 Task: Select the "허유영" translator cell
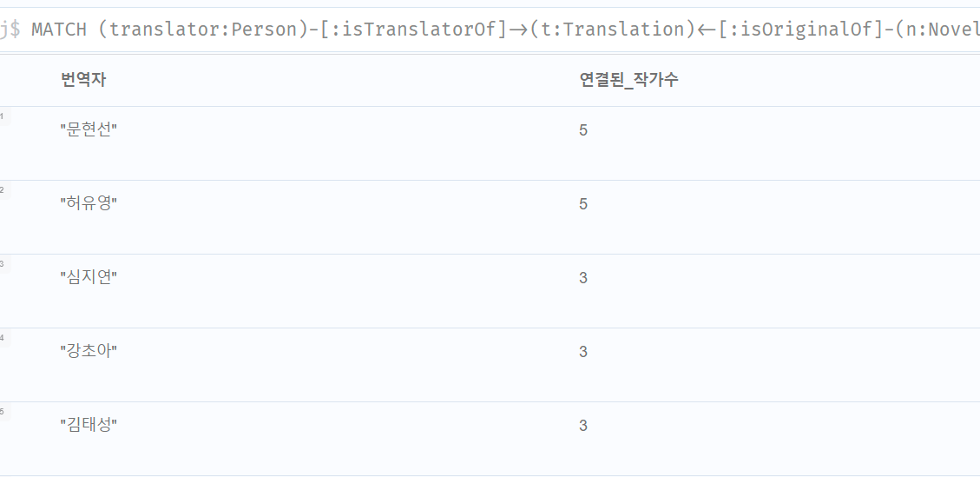pyautogui.click(x=89, y=204)
